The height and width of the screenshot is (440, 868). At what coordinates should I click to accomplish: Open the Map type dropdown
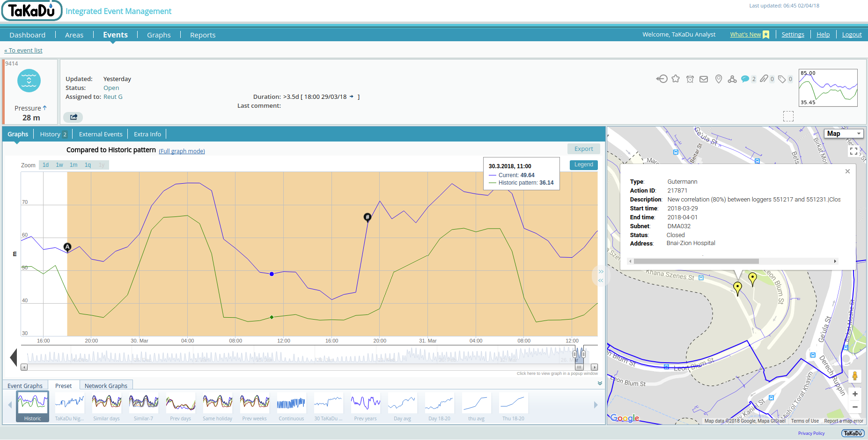coord(843,134)
